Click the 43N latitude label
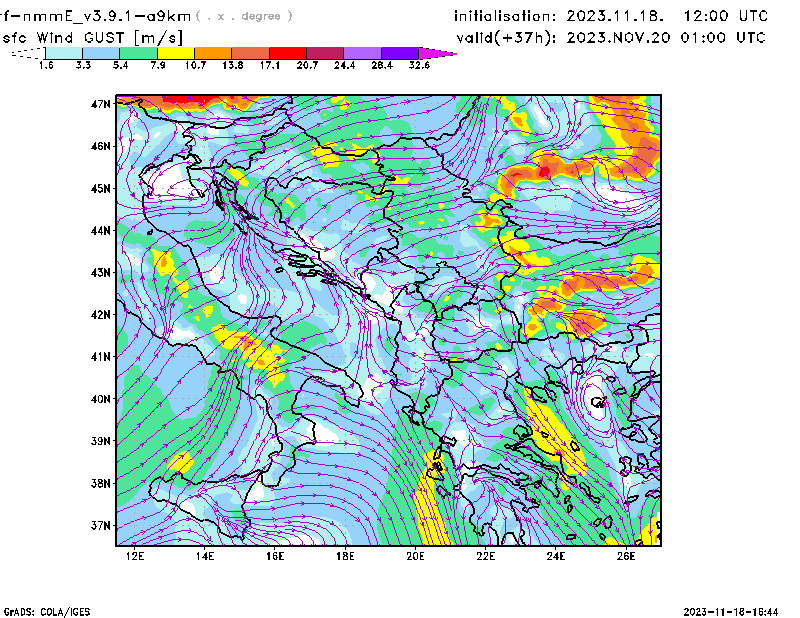Screen dimensions: 800x618 tap(100, 273)
